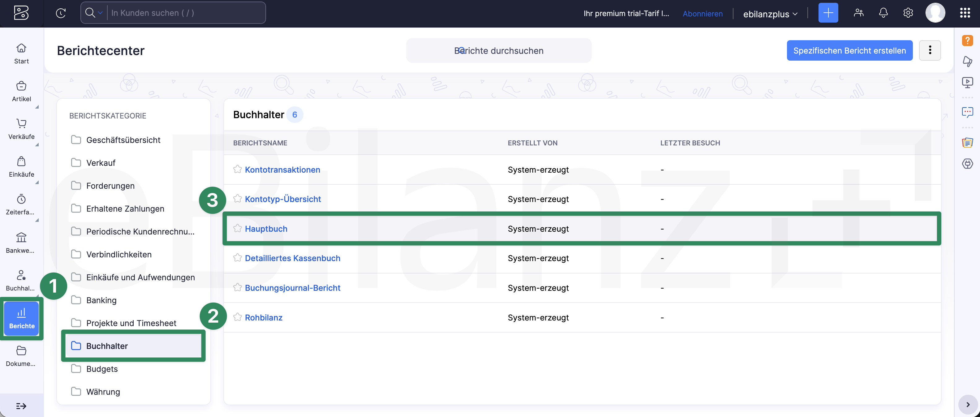
Task: Open Verkäufe in the sidebar
Action: click(21, 129)
